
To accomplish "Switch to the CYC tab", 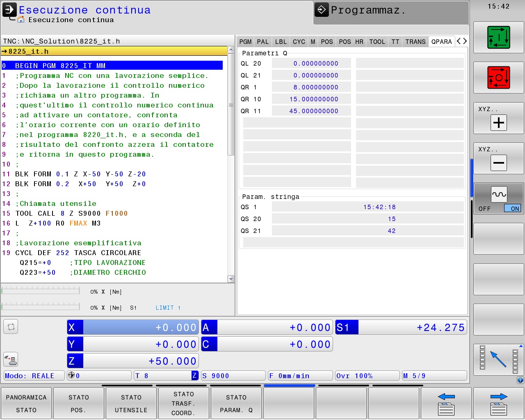I will [299, 41].
